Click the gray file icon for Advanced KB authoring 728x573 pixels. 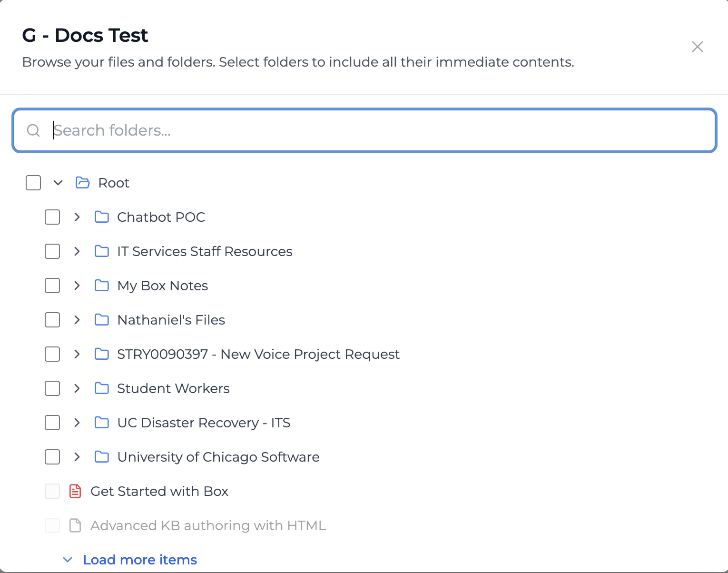(75, 525)
